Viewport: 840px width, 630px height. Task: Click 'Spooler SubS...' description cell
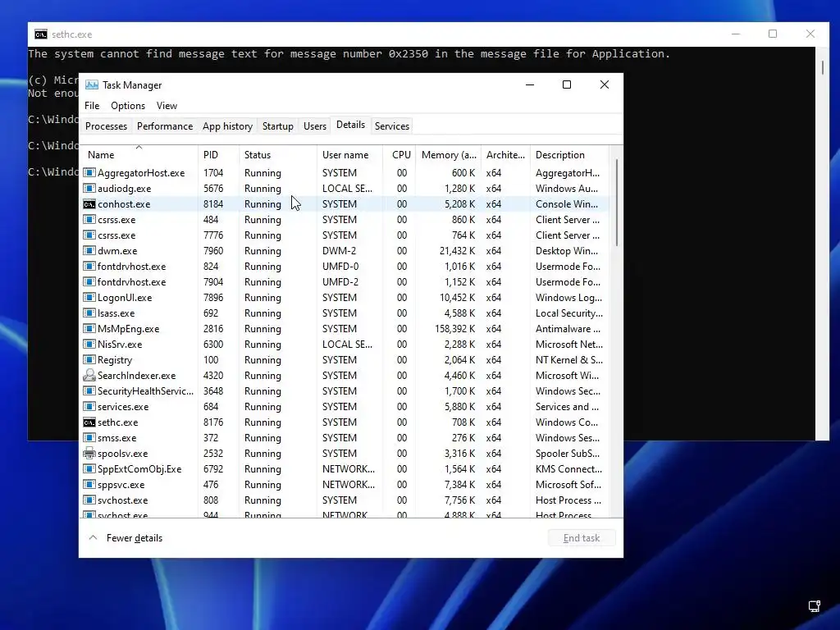pyautogui.click(x=568, y=453)
